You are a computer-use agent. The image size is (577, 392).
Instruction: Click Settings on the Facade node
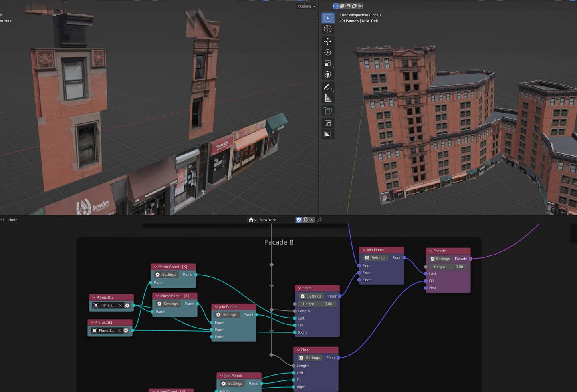[440, 259]
